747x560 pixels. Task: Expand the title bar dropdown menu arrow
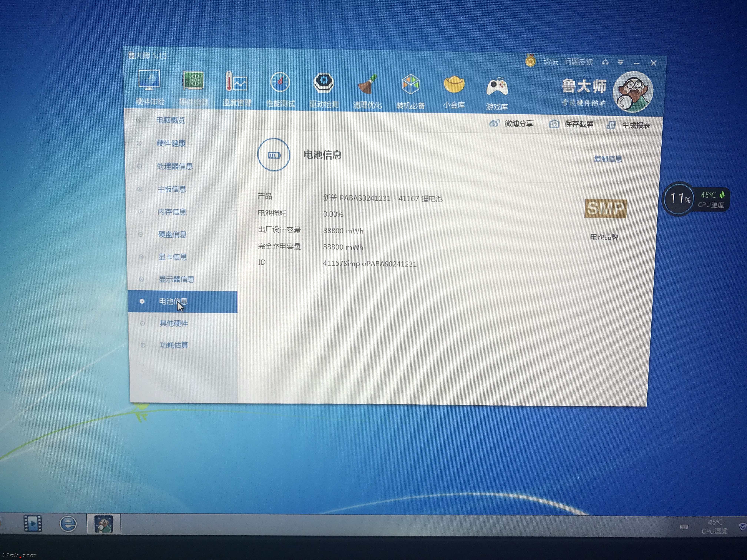point(621,62)
